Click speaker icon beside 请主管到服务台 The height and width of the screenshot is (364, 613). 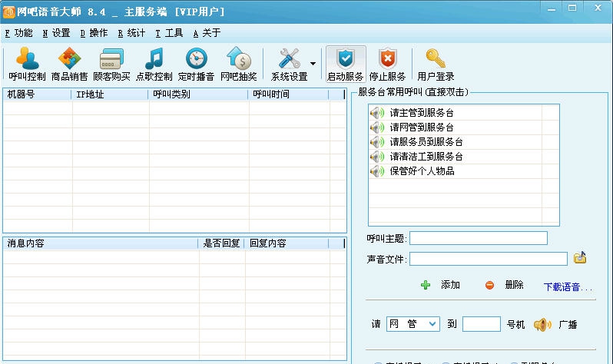click(x=377, y=113)
